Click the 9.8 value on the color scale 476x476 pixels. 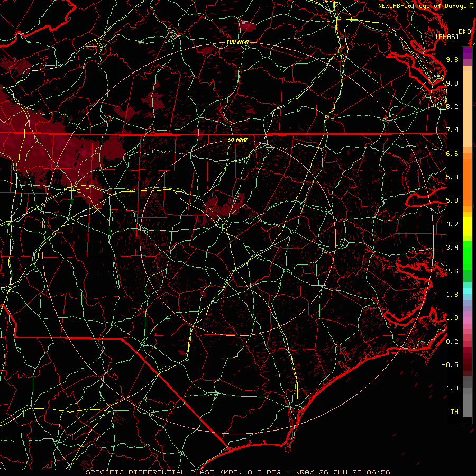(x=452, y=59)
